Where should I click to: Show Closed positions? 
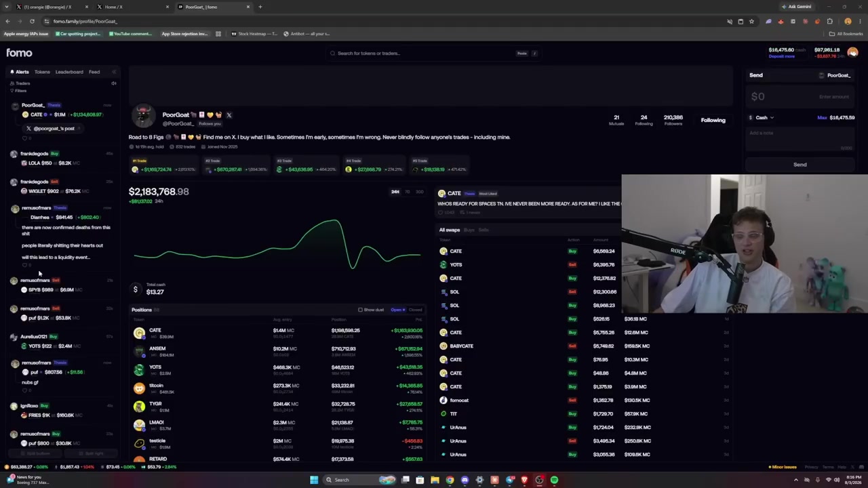pos(415,310)
